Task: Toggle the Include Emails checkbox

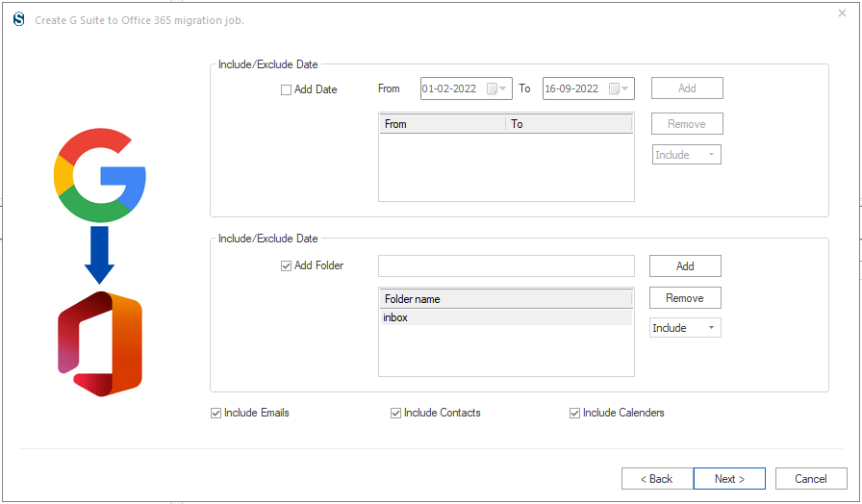Action: 216,414
